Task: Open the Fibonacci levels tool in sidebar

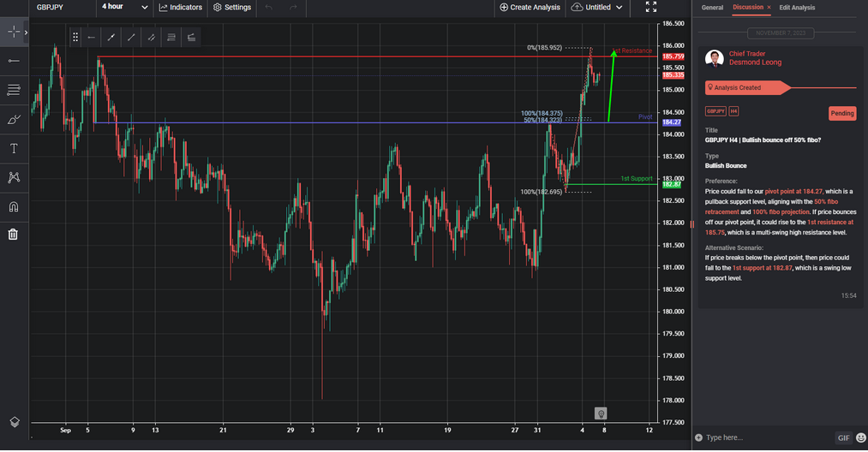Action: coord(14,90)
